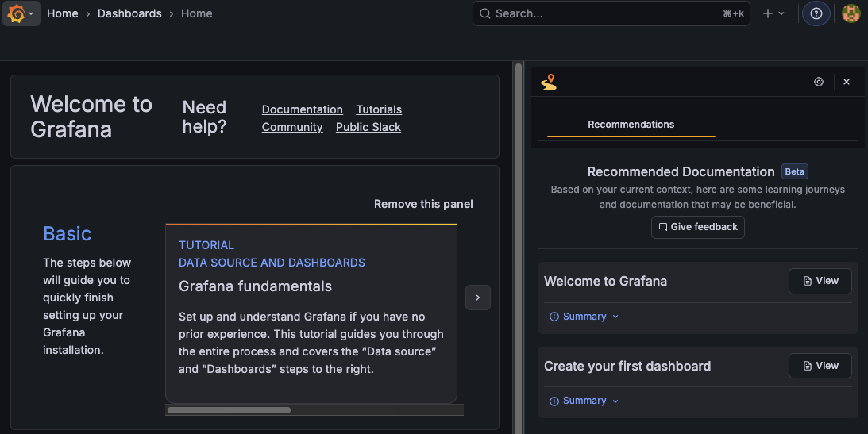Open the Public Slack link

pos(368,127)
